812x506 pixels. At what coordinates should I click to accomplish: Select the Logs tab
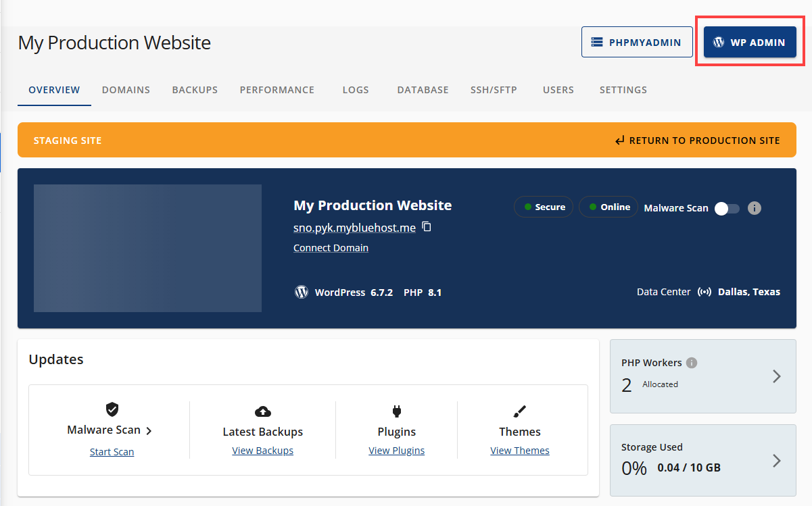click(356, 90)
